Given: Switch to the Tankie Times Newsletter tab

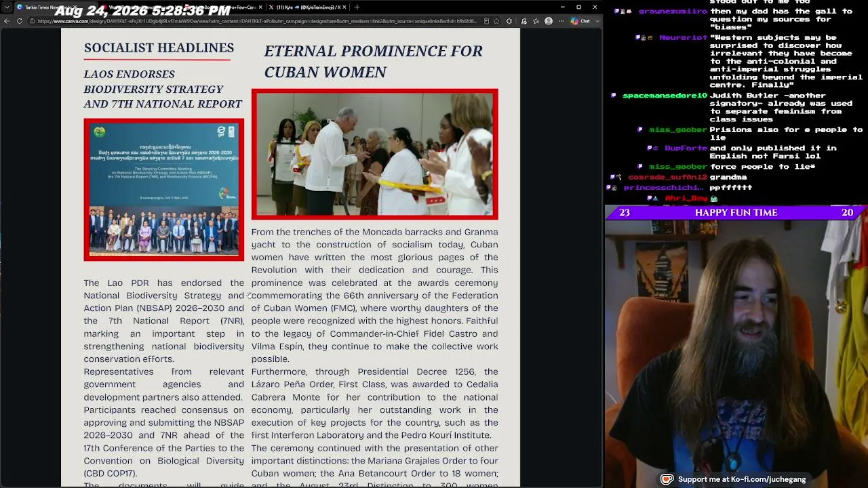Looking at the screenshot, I should click(56, 7).
